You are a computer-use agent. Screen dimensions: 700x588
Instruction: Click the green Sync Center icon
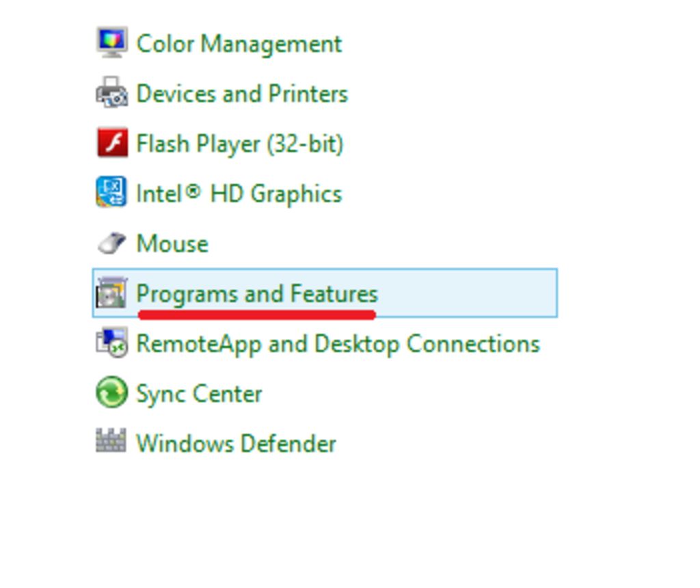coord(111,393)
